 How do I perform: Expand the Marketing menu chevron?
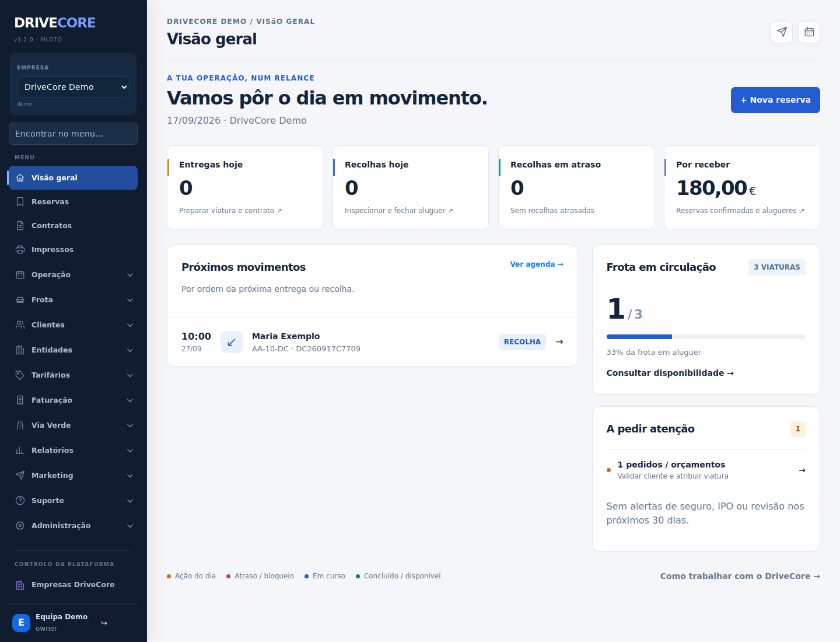click(130, 476)
